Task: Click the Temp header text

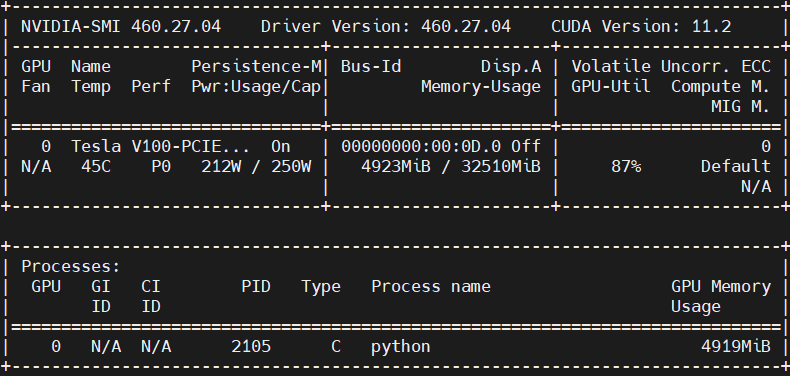Action: click(x=91, y=87)
